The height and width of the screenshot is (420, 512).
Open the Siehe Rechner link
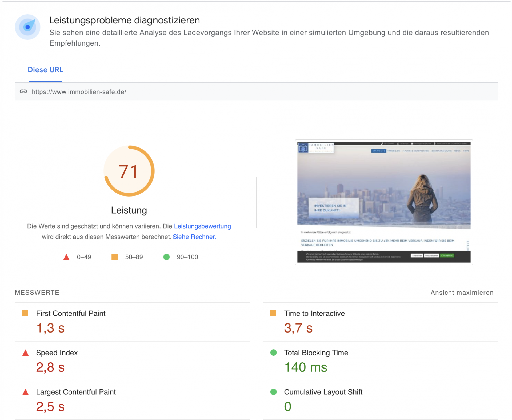click(194, 237)
